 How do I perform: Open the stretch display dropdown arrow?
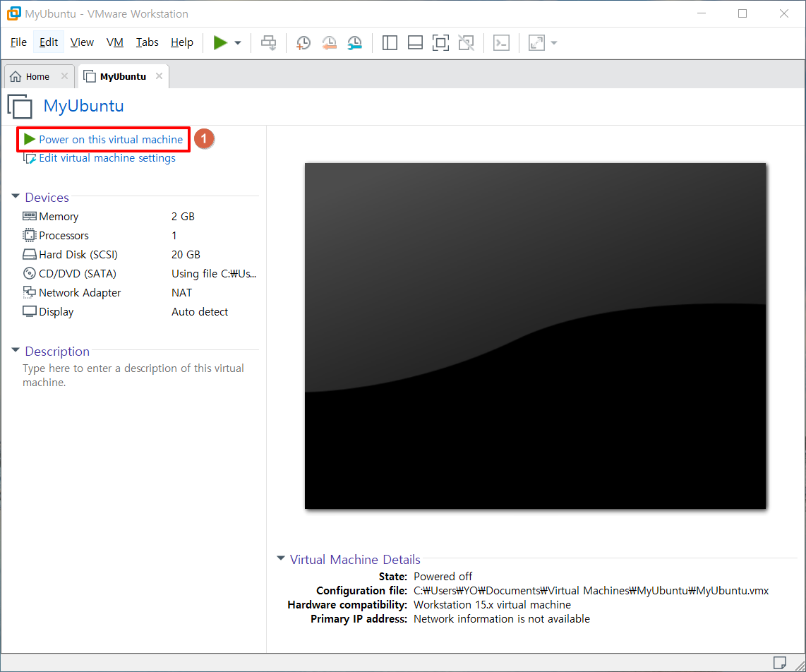553,42
